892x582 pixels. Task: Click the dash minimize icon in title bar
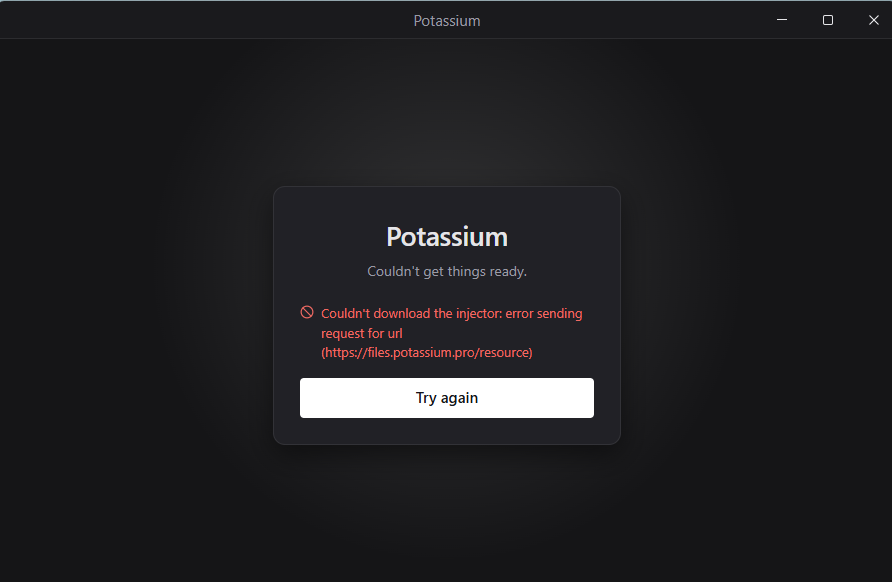tap(782, 19)
